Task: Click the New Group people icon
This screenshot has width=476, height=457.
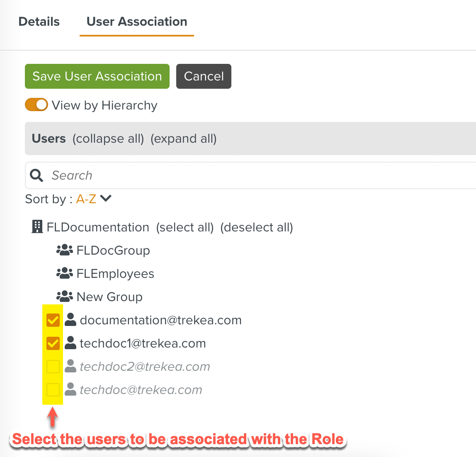Action: pos(64,297)
